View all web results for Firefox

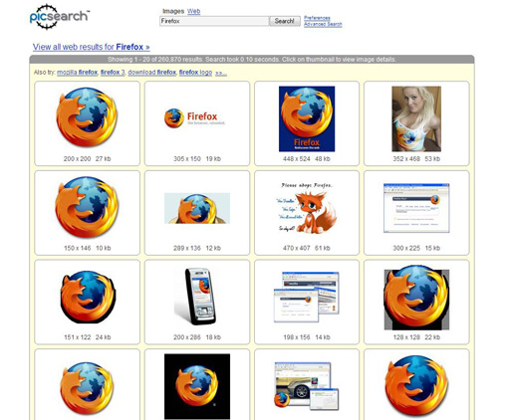tap(92, 47)
